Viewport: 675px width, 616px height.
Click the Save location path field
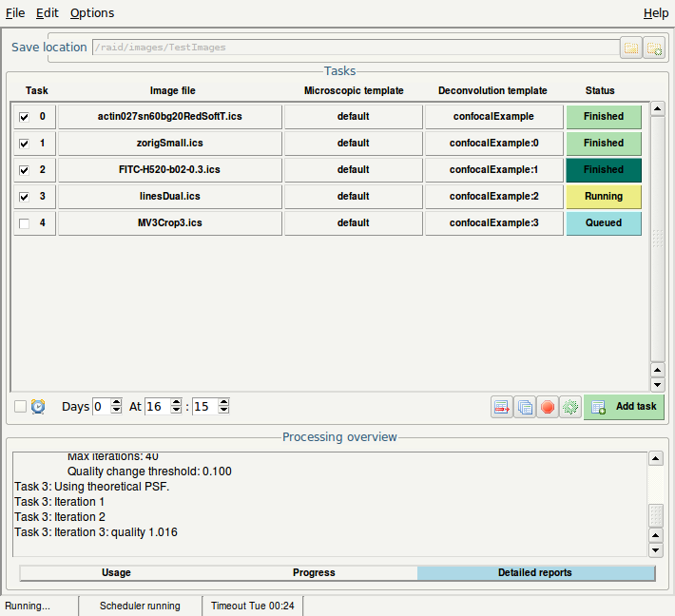pos(356,48)
